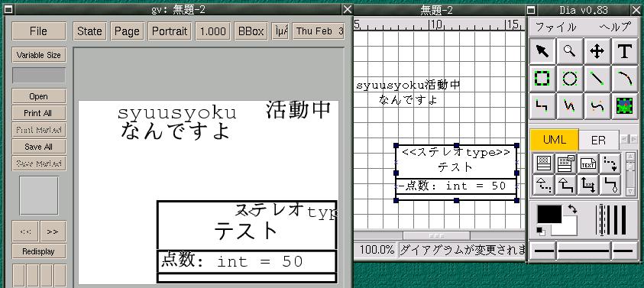Choose the Box shape tool
This screenshot has width=644, height=288.
tap(542, 79)
